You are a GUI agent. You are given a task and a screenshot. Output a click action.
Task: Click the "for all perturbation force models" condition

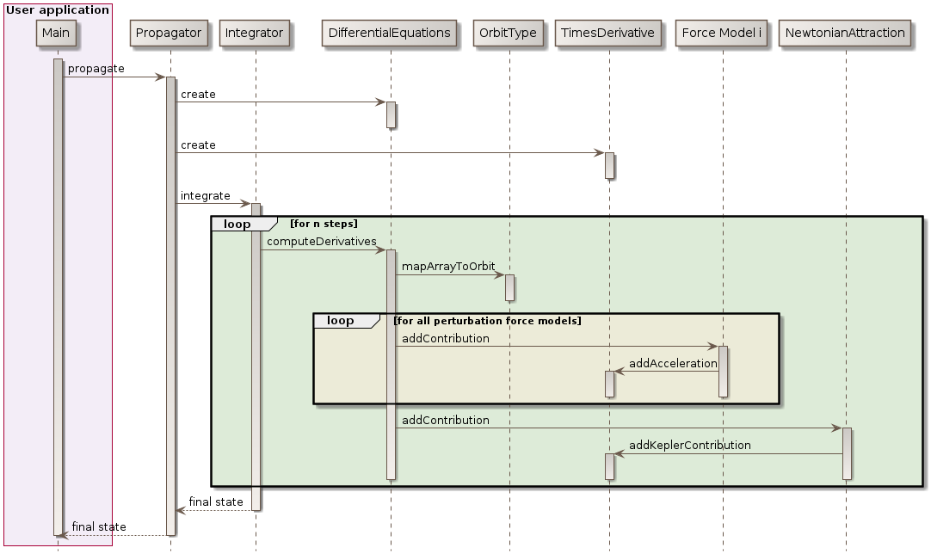point(487,321)
